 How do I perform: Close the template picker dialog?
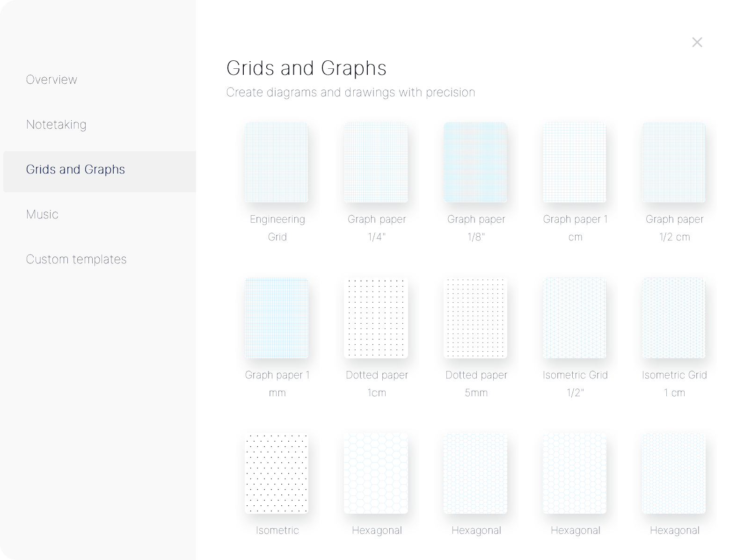pos(697,42)
